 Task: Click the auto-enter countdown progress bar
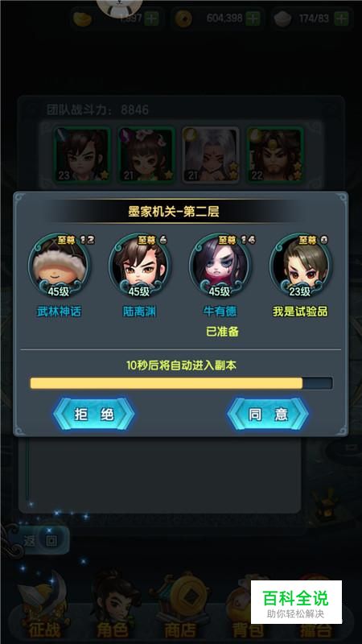point(181,383)
